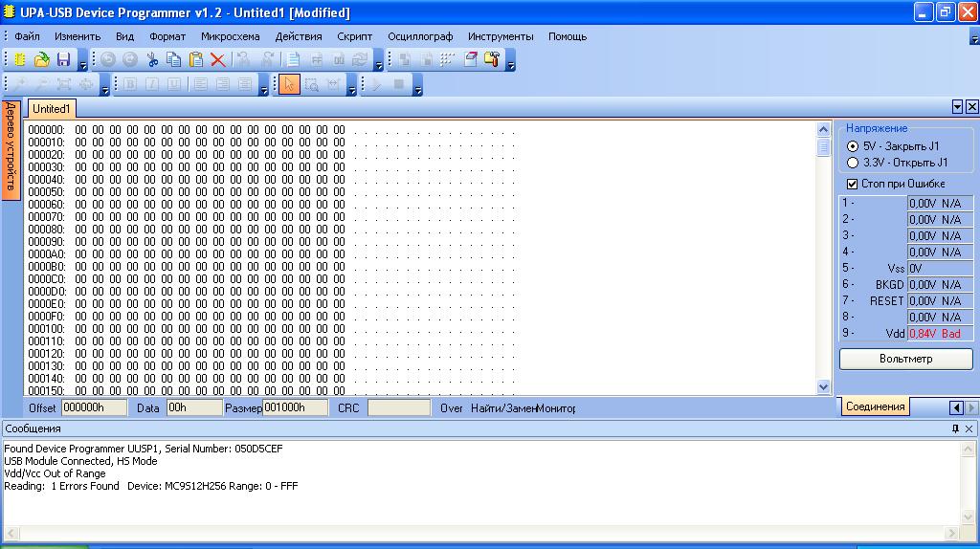This screenshot has width=980, height=549.
Task: Click the Undo toolbar icon
Action: 108,59
